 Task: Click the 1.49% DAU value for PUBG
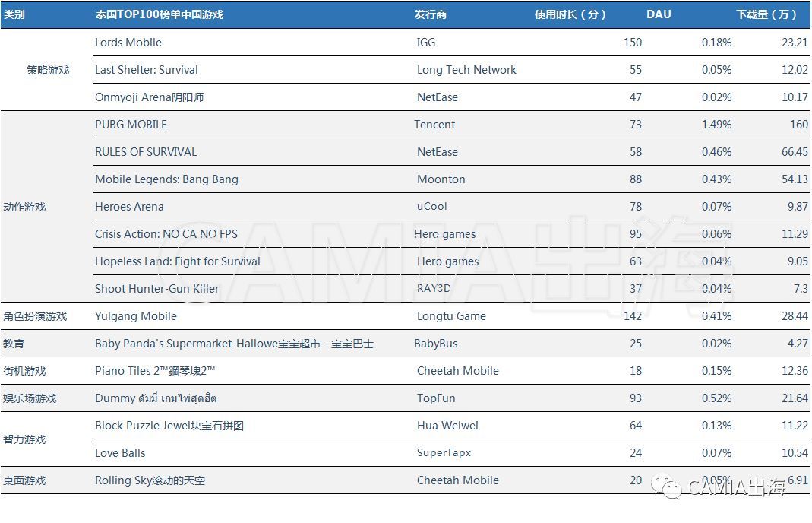point(716,125)
